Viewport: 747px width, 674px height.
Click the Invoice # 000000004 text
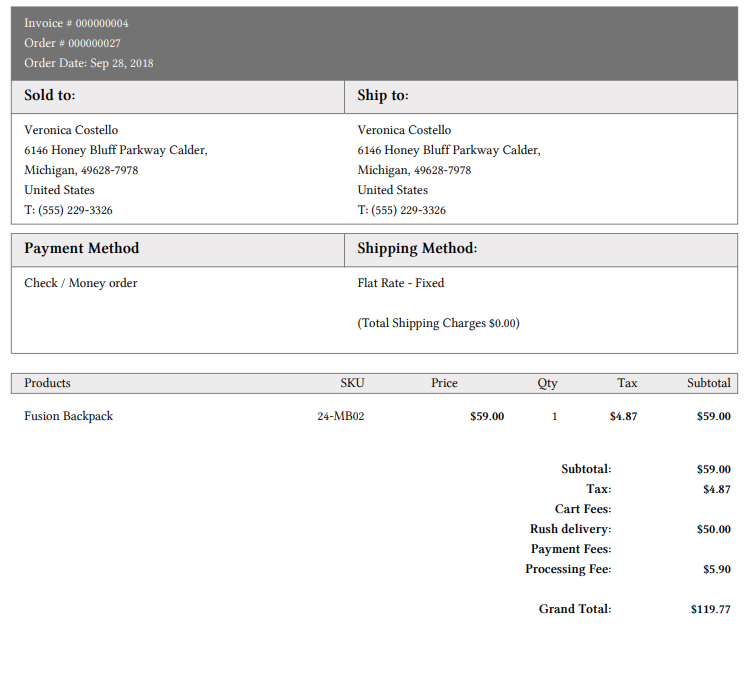tap(76, 23)
